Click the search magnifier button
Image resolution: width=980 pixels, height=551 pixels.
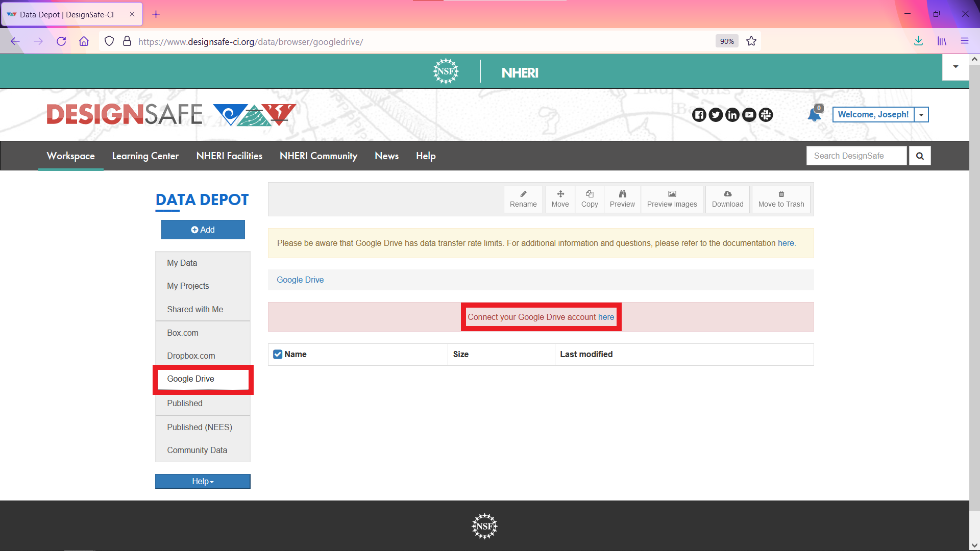920,156
